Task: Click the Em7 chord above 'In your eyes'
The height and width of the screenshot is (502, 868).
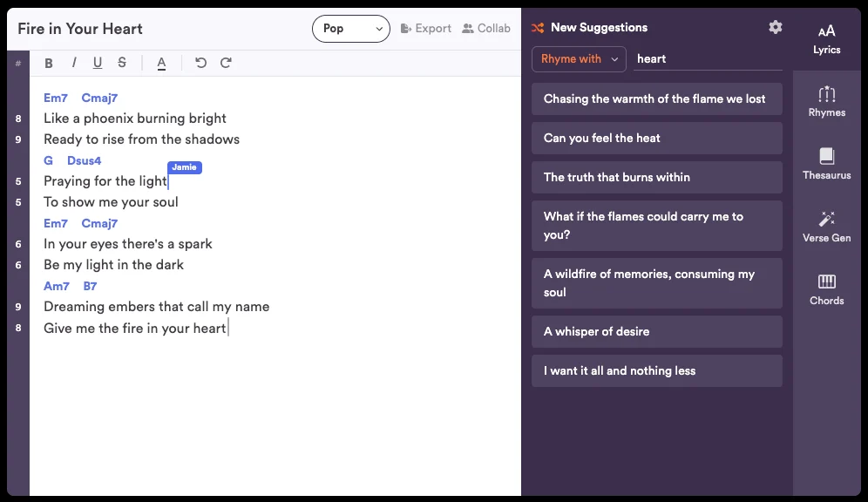Action: coord(56,224)
